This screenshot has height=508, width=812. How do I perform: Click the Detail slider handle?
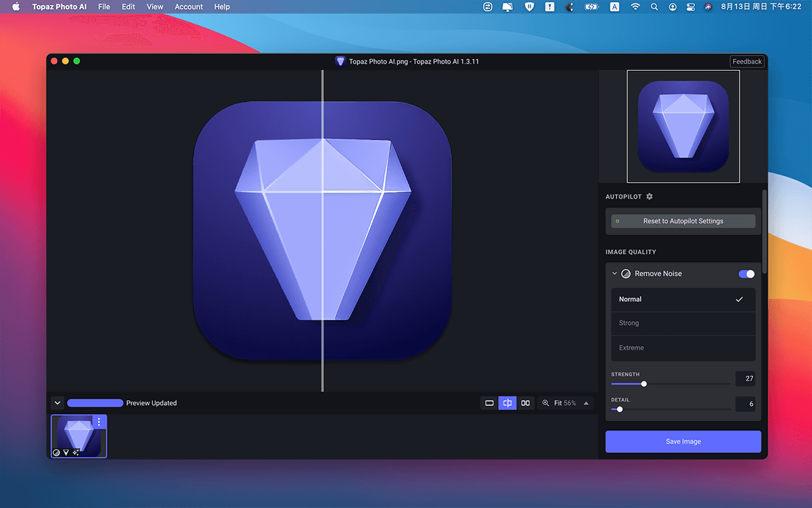(620, 409)
